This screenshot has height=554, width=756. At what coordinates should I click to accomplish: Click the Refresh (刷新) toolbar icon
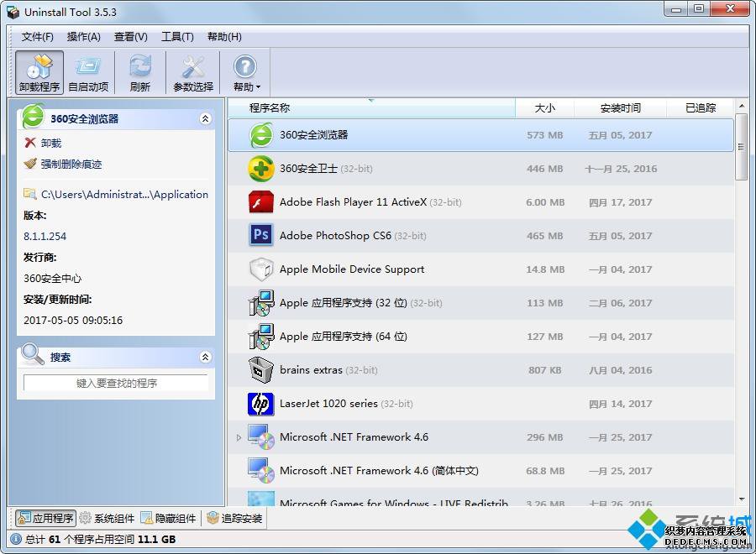(139, 73)
